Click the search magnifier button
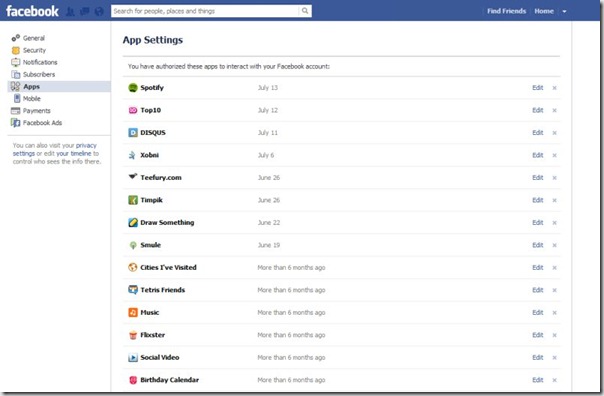The height and width of the screenshot is (396, 604). coord(305,11)
